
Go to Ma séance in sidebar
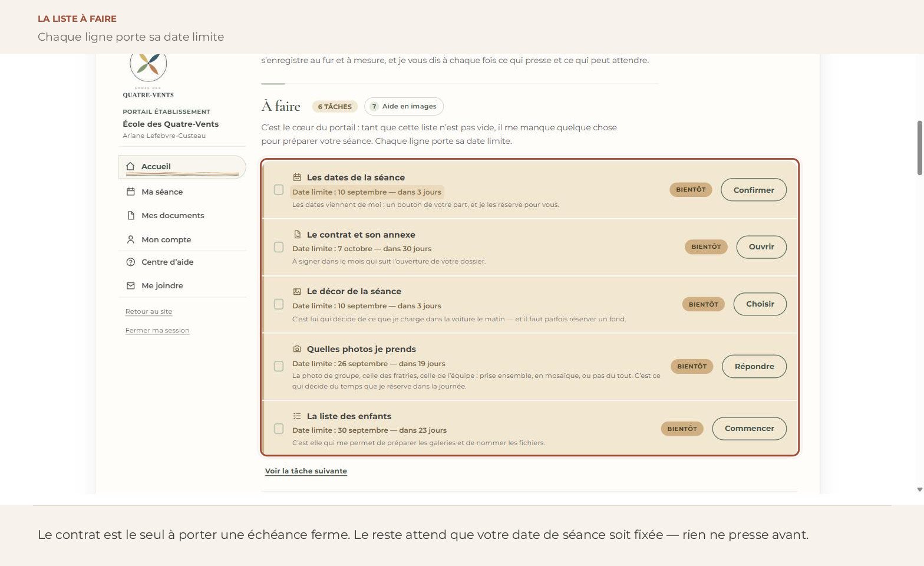click(x=182, y=192)
